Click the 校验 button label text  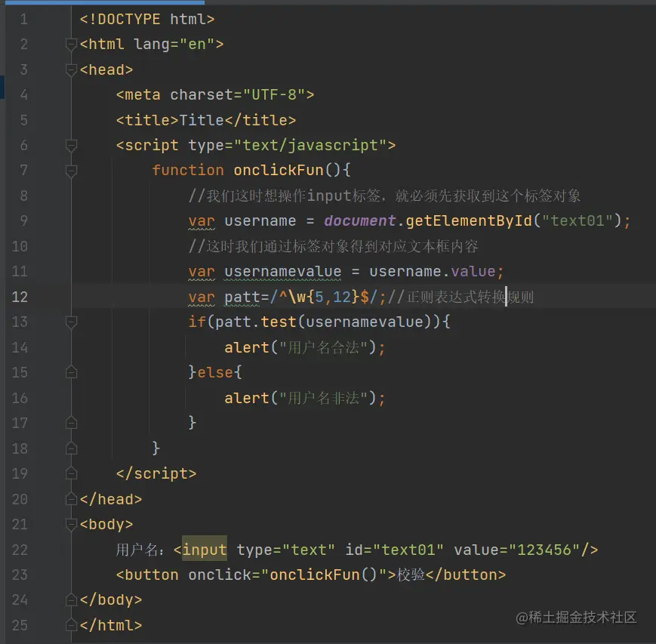click(411, 575)
